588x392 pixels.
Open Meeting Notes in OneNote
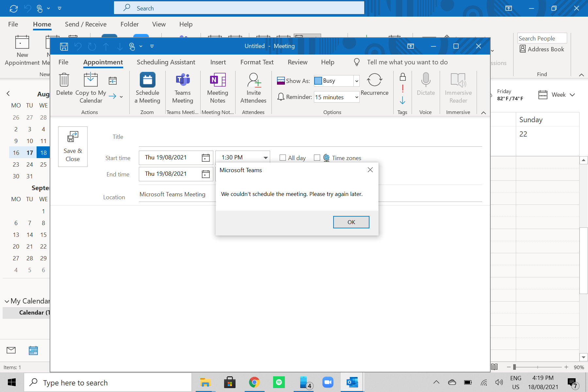(218, 87)
